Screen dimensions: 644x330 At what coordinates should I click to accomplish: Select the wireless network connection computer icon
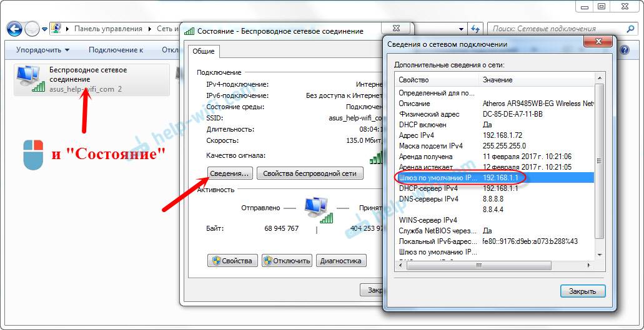coord(29,79)
